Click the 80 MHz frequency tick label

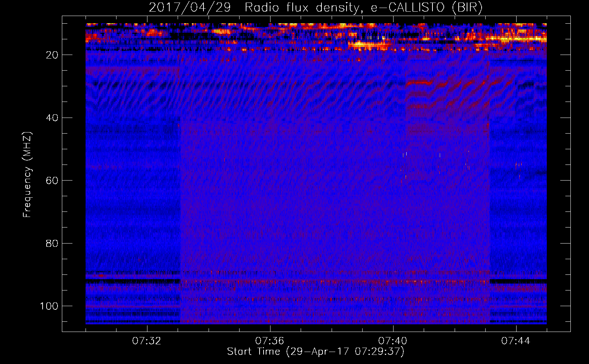pyautogui.click(x=52, y=244)
